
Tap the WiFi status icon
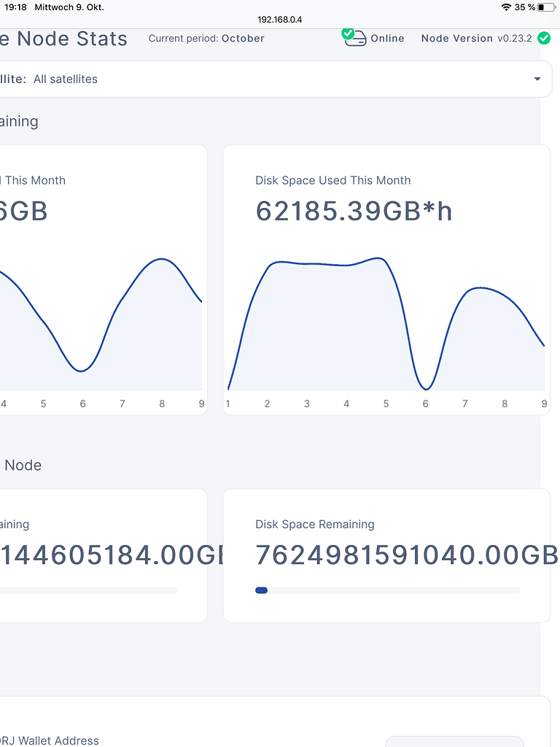(506, 7)
